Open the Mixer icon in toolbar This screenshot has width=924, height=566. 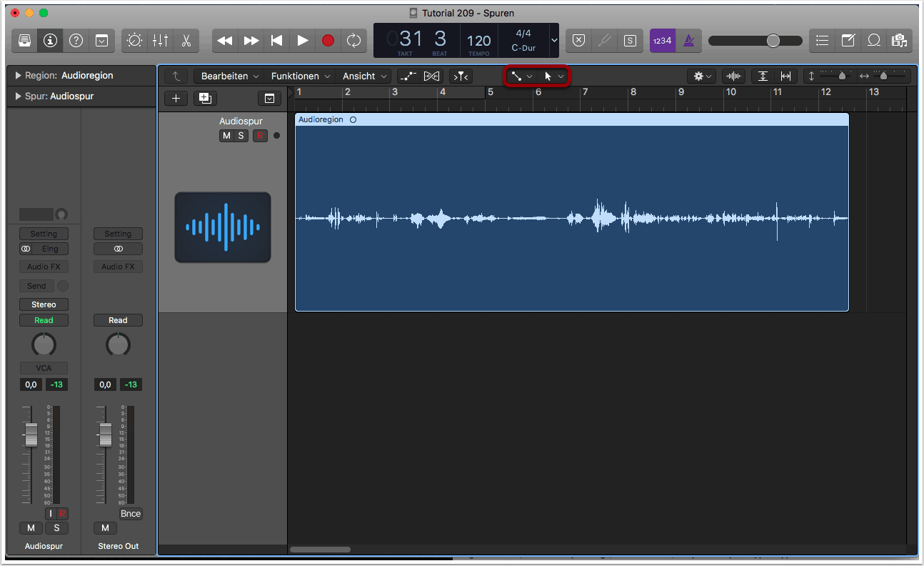160,41
